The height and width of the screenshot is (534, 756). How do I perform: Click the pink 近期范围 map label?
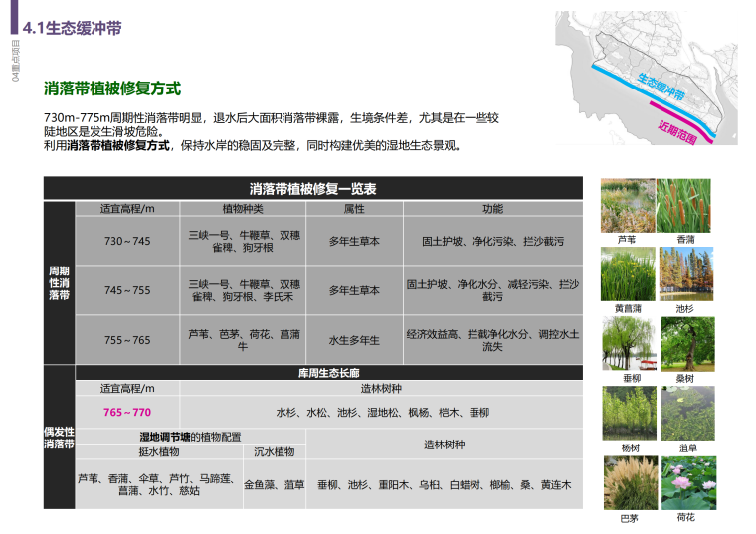[680, 129]
